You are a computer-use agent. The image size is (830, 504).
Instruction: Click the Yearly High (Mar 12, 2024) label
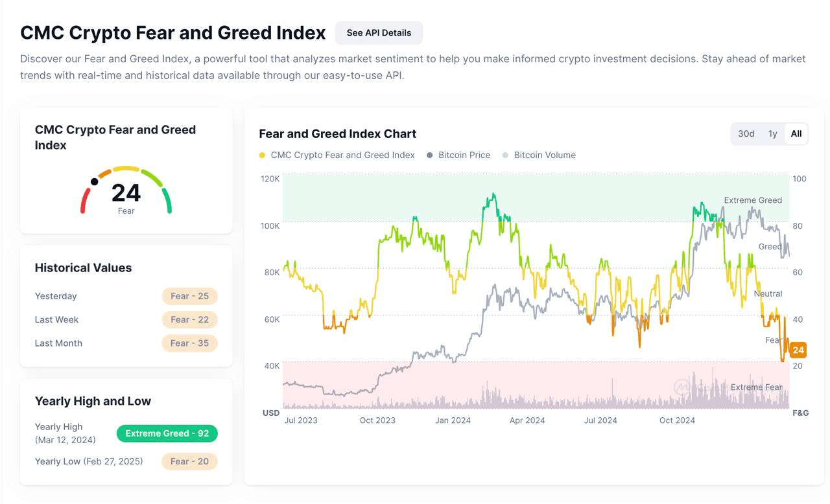click(65, 433)
